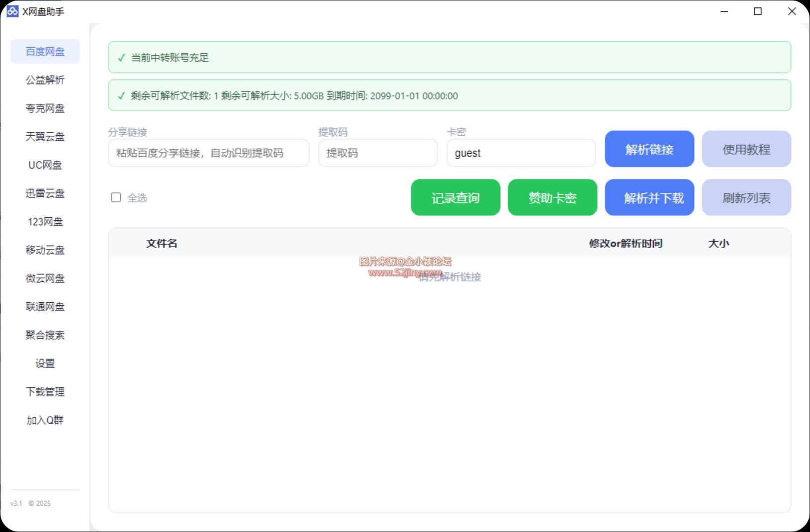Open the 夸克网盘 section

point(45,108)
